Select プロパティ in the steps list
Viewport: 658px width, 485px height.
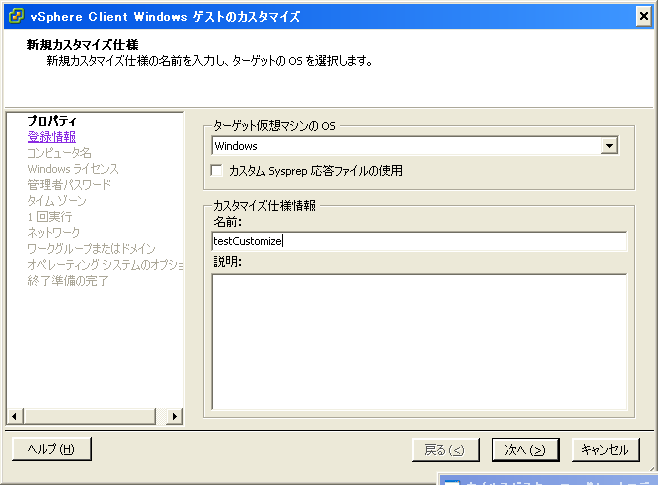coord(52,121)
